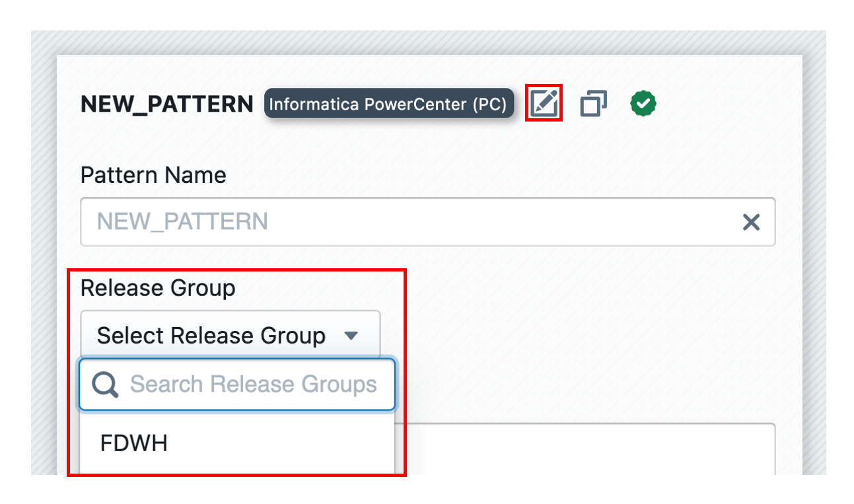Click the pencil edit pattern icon

coord(544,103)
